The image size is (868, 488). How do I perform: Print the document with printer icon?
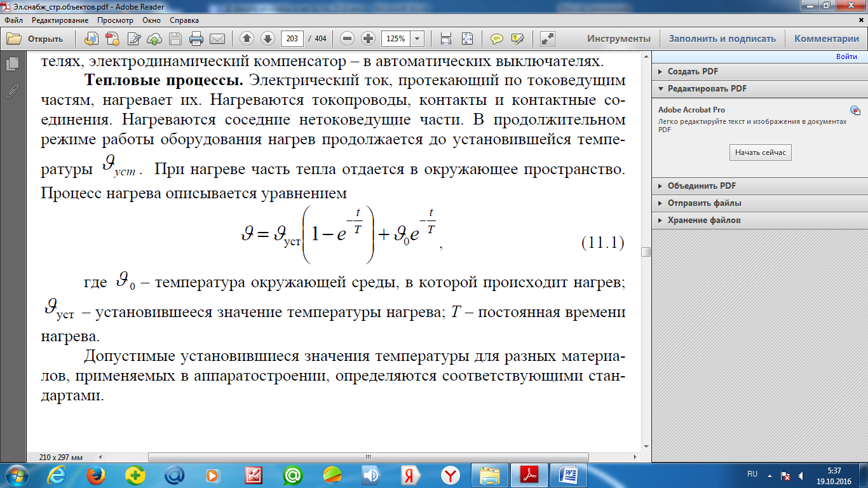tap(196, 39)
